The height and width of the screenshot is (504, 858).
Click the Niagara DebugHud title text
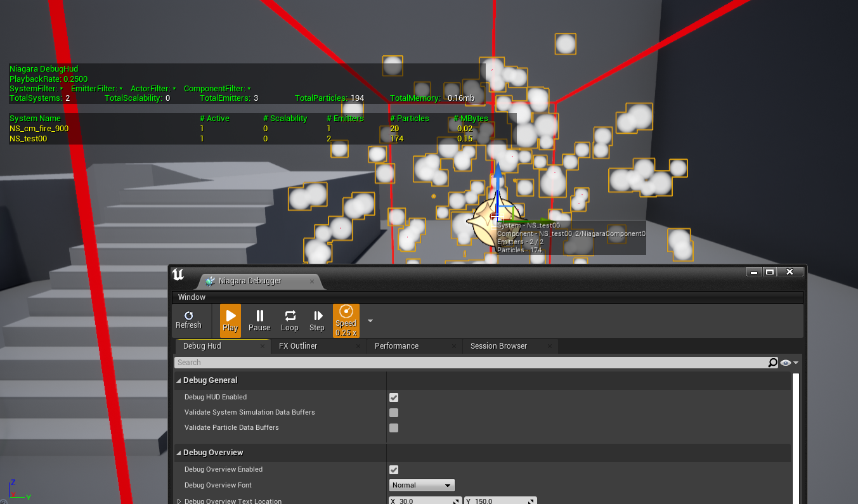[x=44, y=69]
